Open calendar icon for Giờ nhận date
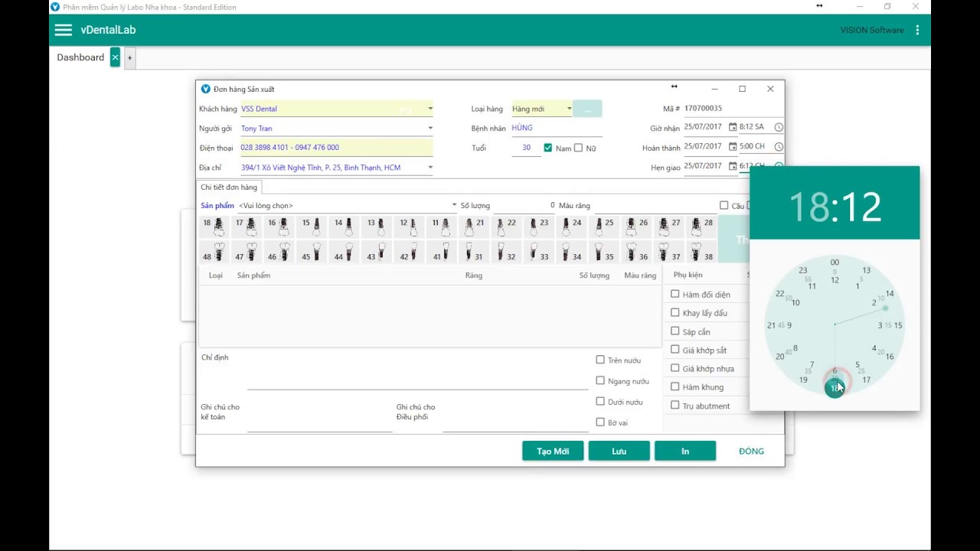Screen dimensions: 980x551 click(x=733, y=127)
